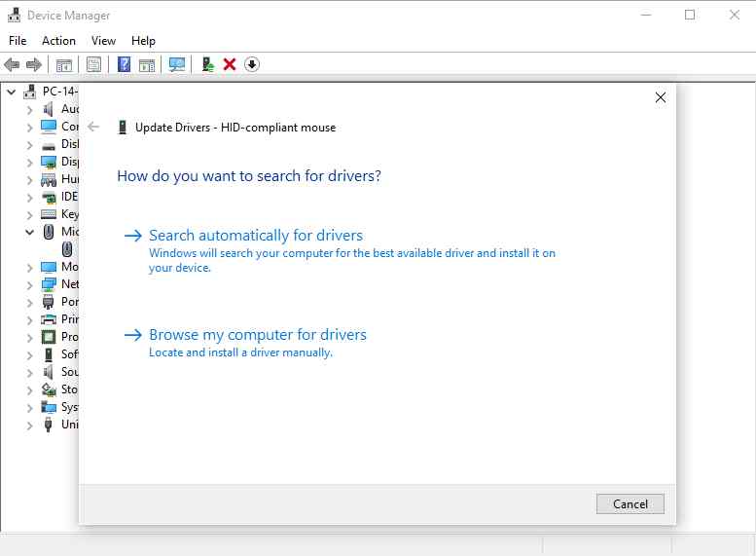Collapse the Mice and pointing devices node

29,232
